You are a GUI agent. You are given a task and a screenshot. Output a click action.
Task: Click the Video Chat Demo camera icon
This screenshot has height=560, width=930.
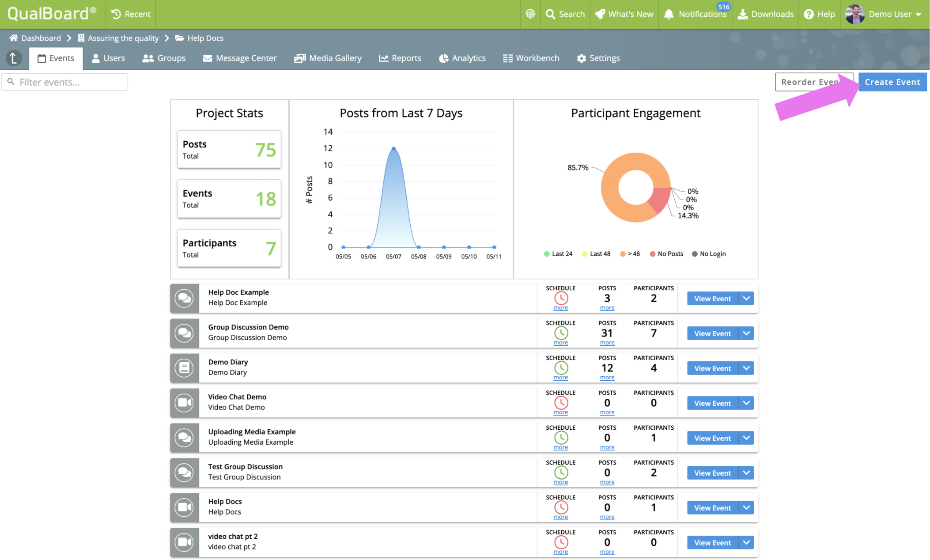point(184,403)
